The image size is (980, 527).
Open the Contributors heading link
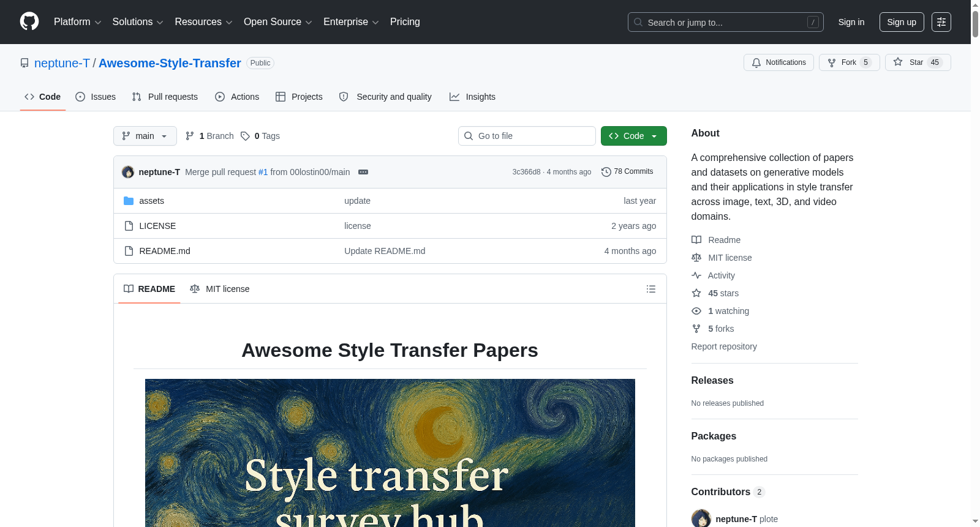click(x=728, y=491)
